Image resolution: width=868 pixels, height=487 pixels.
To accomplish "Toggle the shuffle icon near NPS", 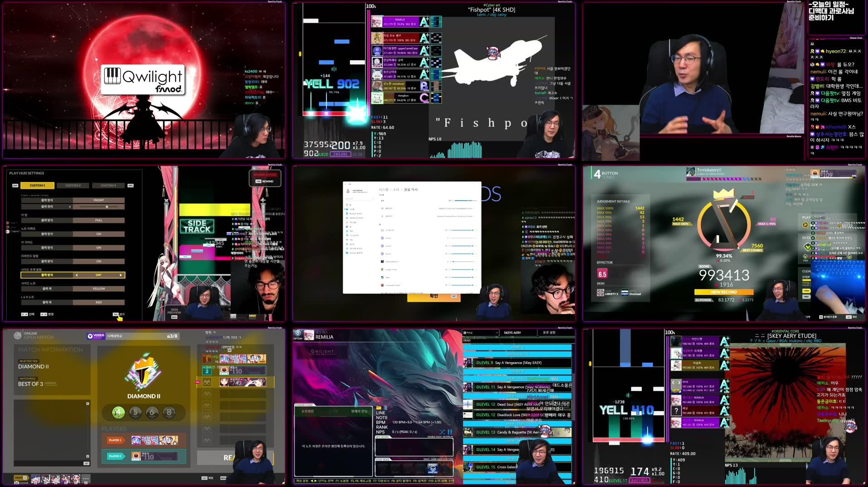I will click(442, 432).
